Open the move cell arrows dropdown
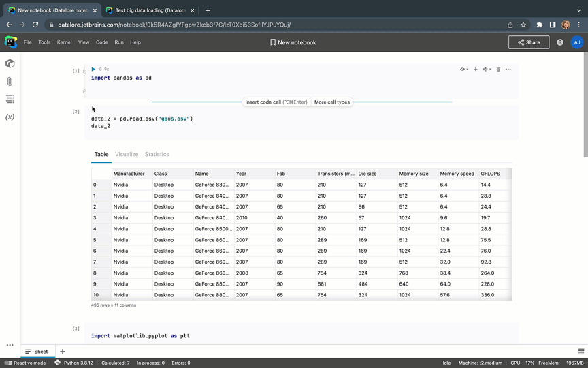Viewport: 588px width, 368px height. 487,70
